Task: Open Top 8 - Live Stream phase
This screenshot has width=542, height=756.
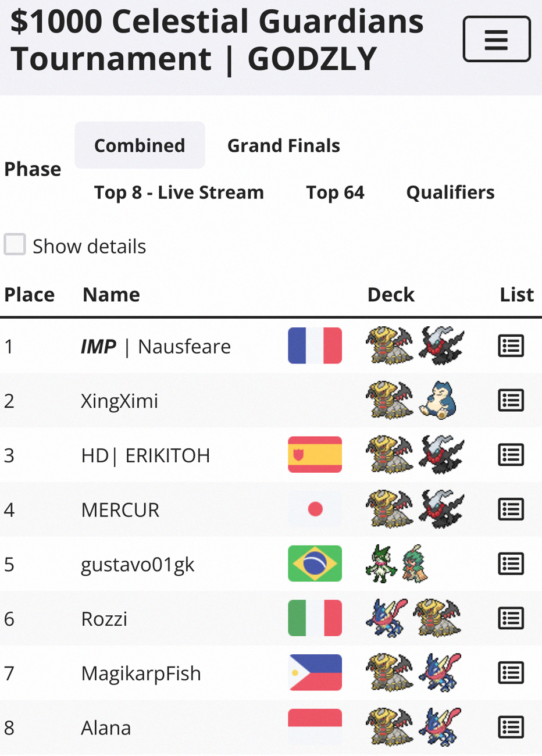Action: coord(179,192)
